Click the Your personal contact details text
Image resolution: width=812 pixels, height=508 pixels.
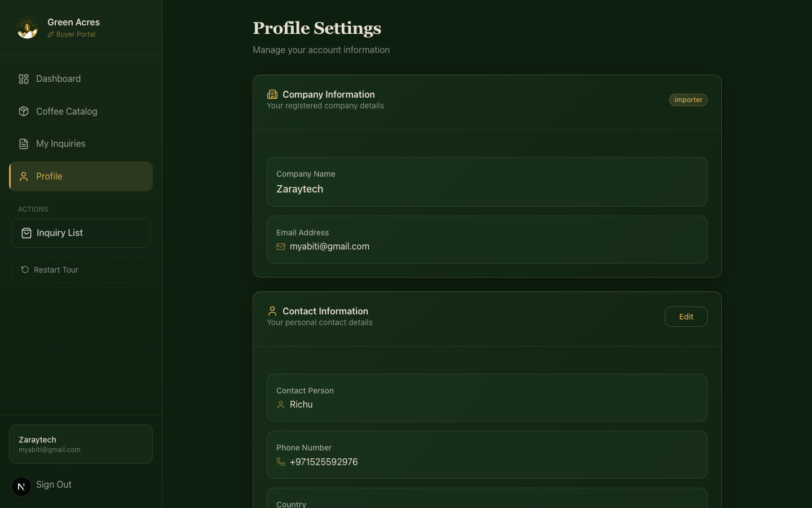click(x=320, y=323)
